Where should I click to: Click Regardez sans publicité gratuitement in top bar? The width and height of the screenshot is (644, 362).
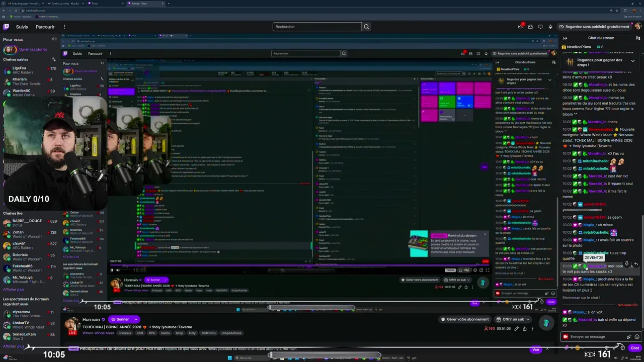(594, 27)
